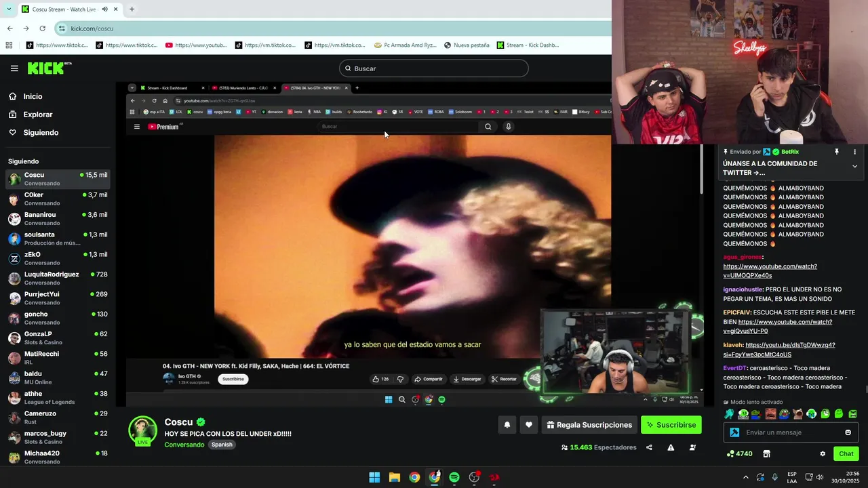Open agus_gironcs YouTube link in chat
Screen dimensions: 868x488
point(770,271)
